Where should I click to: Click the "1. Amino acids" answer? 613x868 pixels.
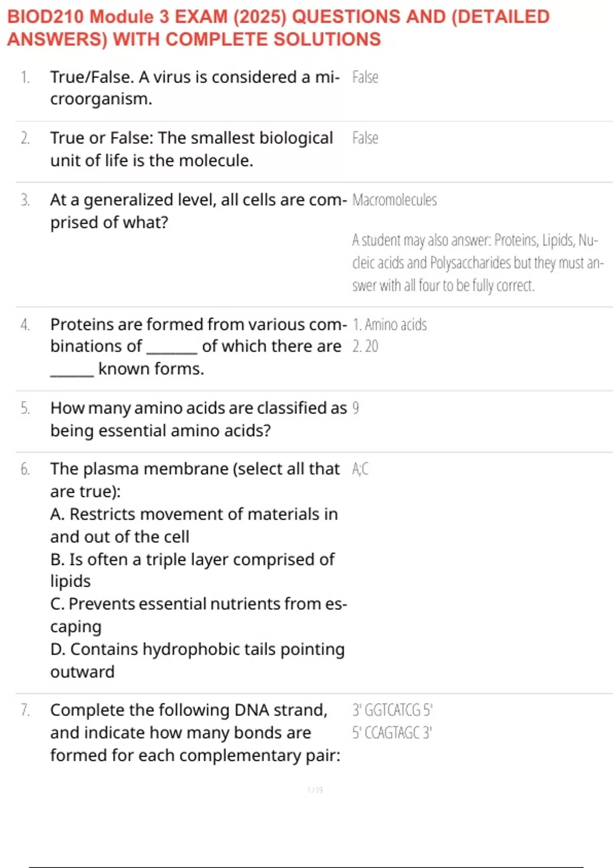point(390,325)
